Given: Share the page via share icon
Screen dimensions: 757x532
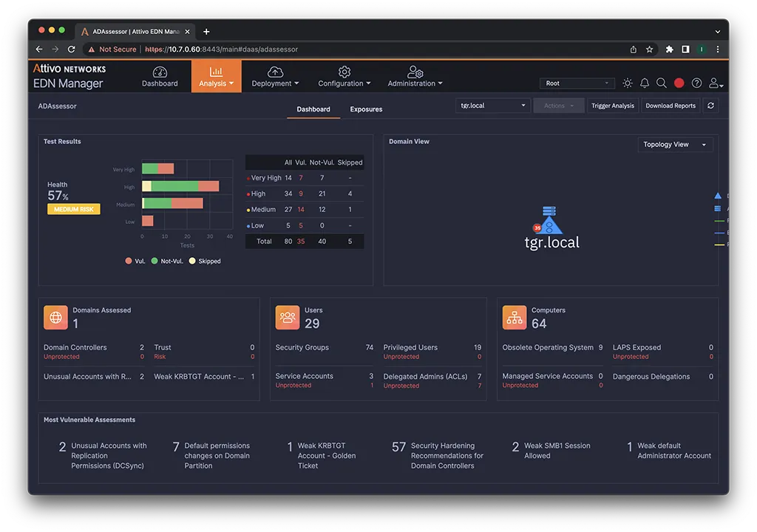Looking at the screenshot, I should [x=633, y=50].
